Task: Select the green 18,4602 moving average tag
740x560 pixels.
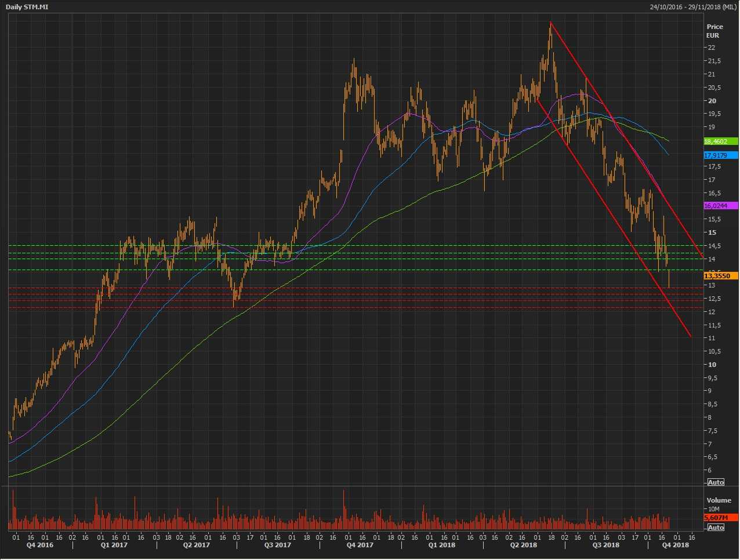Action: [720, 141]
